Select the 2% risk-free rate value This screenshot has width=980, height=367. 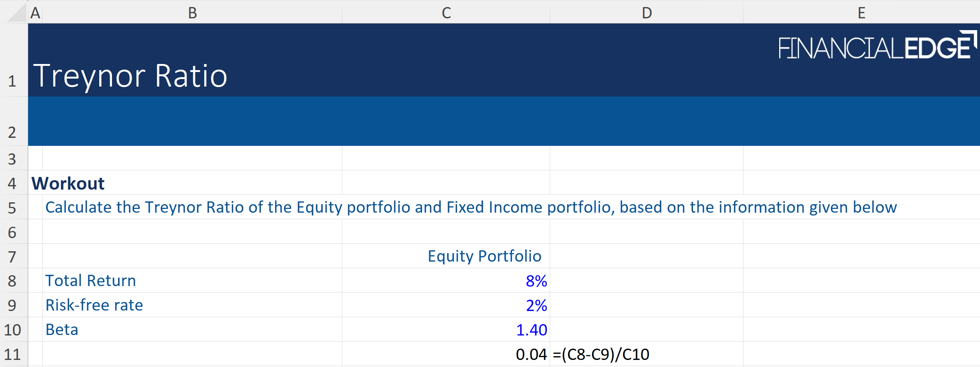pyautogui.click(x=536, y=305)
